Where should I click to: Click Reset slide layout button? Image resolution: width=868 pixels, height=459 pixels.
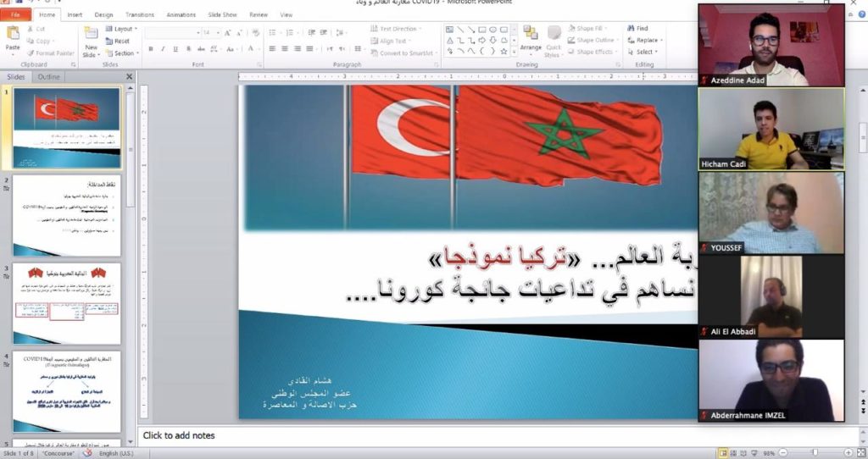coord(118,41)
